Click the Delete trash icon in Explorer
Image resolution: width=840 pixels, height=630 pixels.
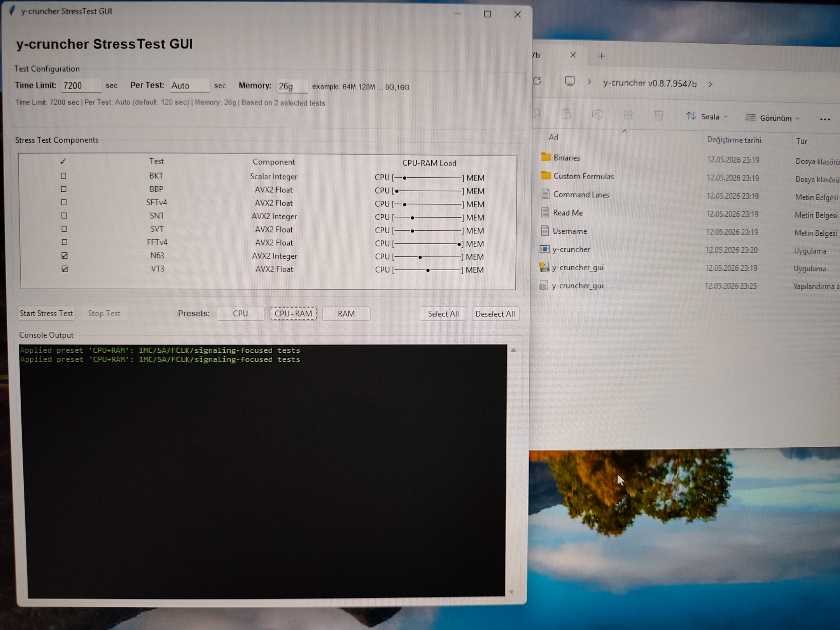(x=658, y=115)
